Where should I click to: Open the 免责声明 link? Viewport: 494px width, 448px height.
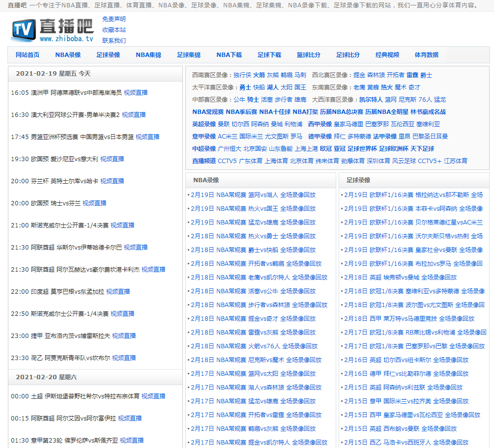point(114,19)
